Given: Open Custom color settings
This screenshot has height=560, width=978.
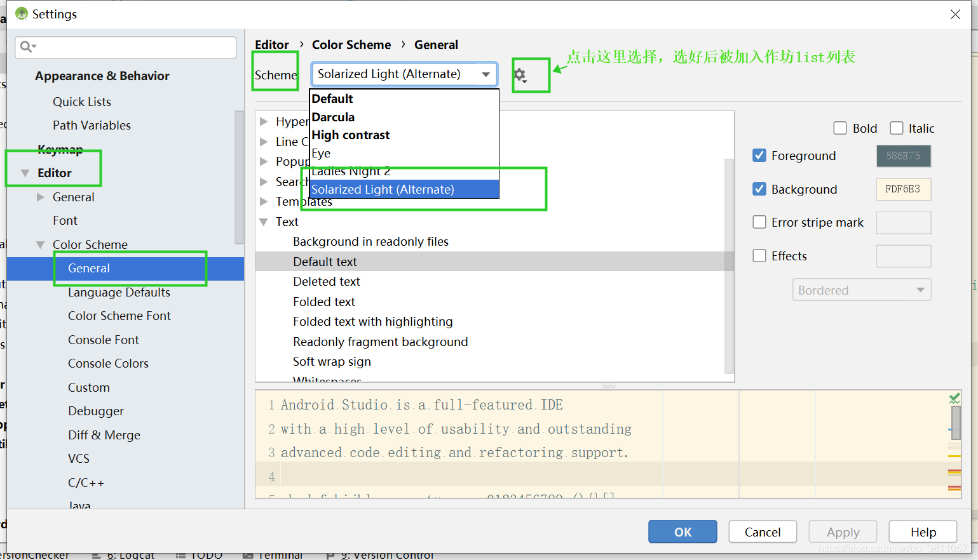Looking at the screenshot, I should [89, 387].
